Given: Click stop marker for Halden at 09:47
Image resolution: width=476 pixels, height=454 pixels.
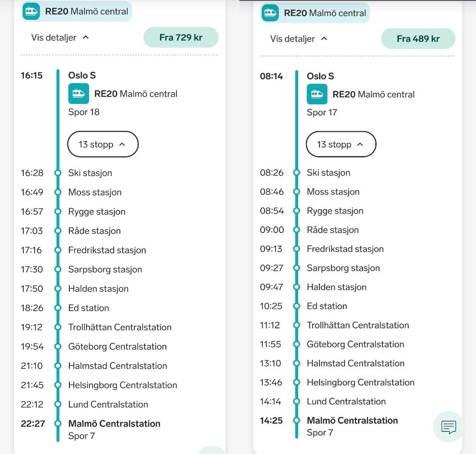Looking at the screenshot, I should click(x=297, y=287).
